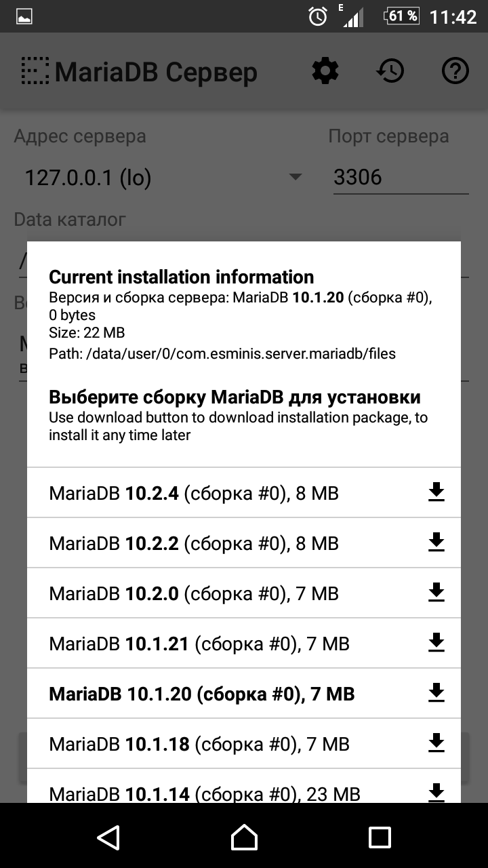Open settings via the gear icon
Screen dimensions: 488x868
325,71
